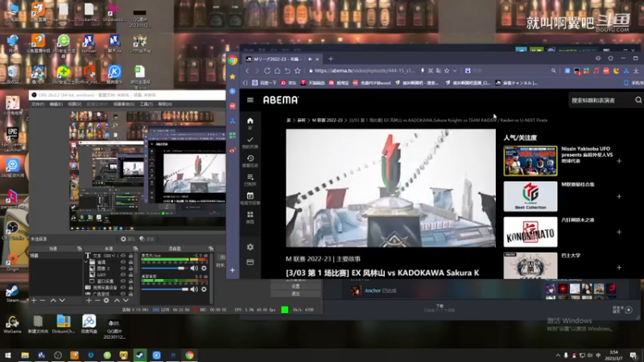Open a new browser tab

pyautogui.click(x=331, y=59)
